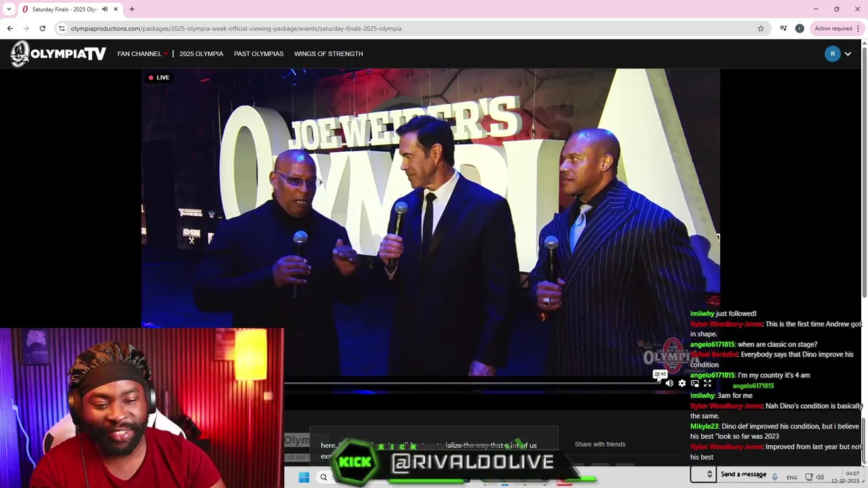Click the scrollbar up arrow
Screen dimensions: 868x488
(x=864, y=43)
